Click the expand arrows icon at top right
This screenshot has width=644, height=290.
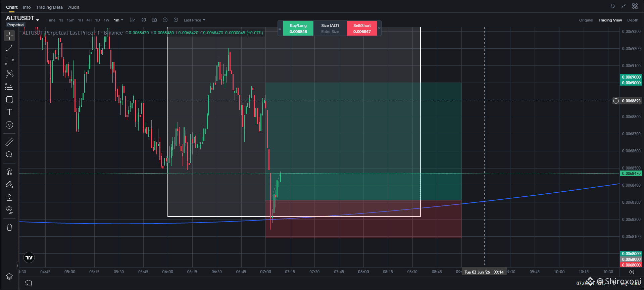(624, 6)
